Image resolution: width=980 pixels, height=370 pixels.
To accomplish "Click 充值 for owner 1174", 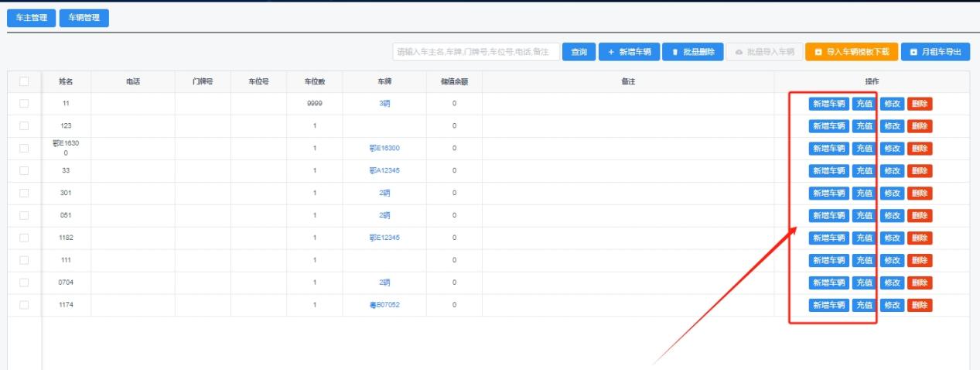I will click(864, 306).
